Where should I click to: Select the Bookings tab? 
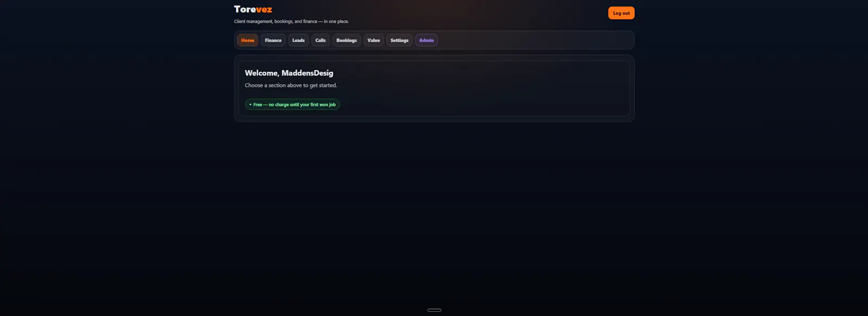pos(347,40)
